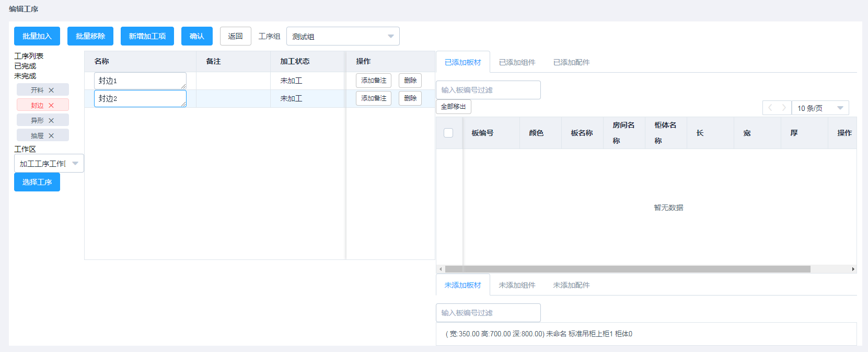Remove the 异形 tag with its X icon

[x=51, y=121]
